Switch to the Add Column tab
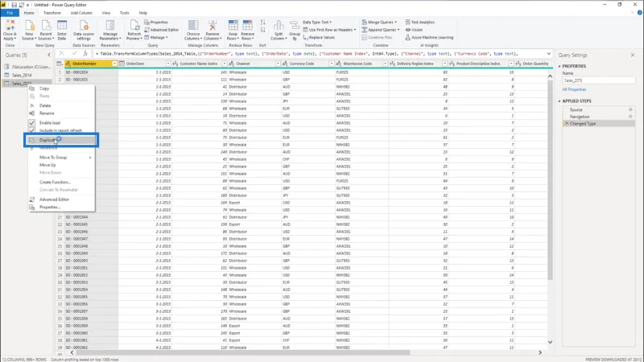This screenshot has height=362, width=644. [81, 13]
